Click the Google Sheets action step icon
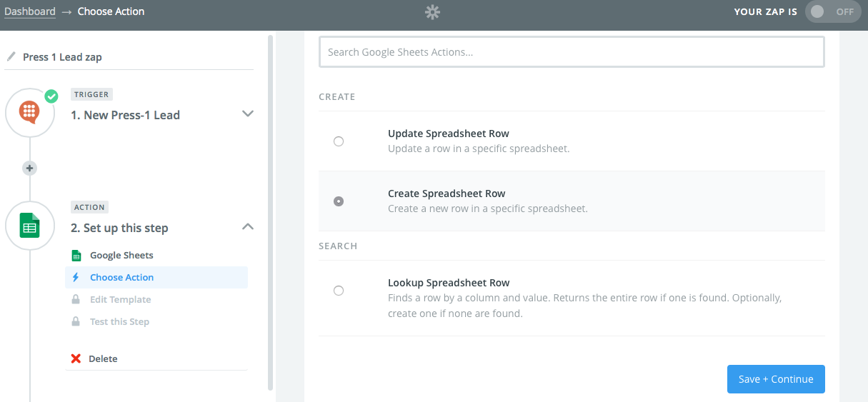The width and height of the screenshot is (868, 402). tap(30, 226)
